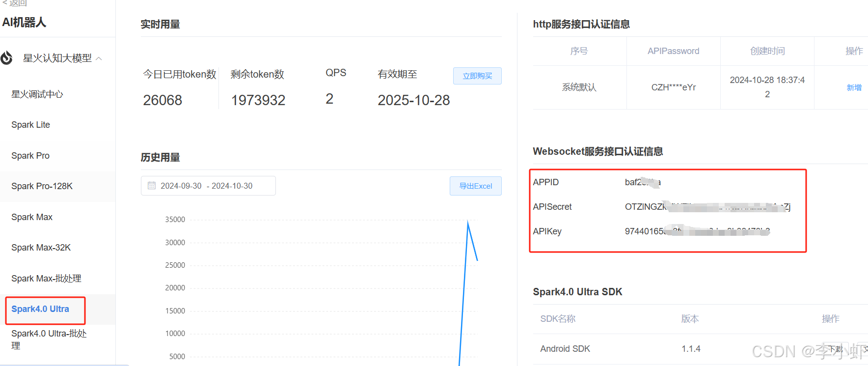Click the 历史用量 section heading
The height and width of the screenshot is (366, 868).
(x=160, y=157)
